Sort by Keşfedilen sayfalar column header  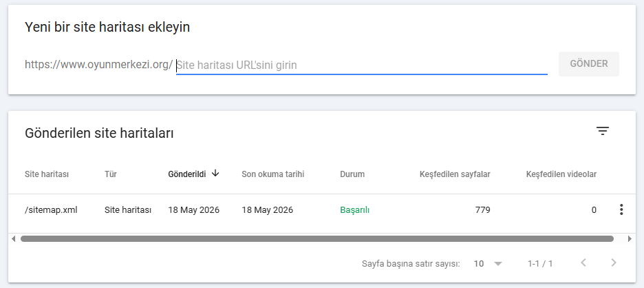pos(455,174)
